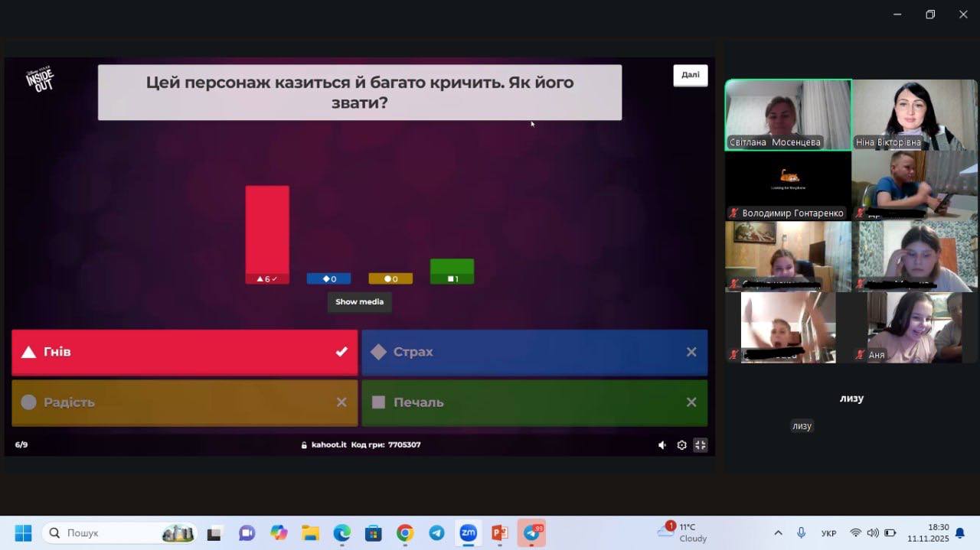Image resolution: width=980 pixels, height=550 pixels.
Task: Launch PowerPoint from the taskbar
Action: 499,533
